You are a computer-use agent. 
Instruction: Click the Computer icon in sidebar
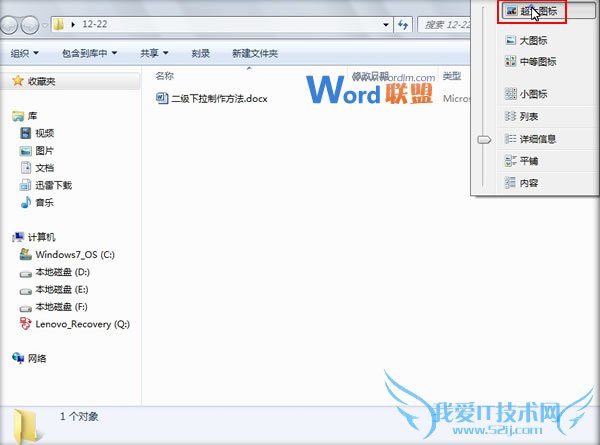pyautogui.click(x=18, y=237)
